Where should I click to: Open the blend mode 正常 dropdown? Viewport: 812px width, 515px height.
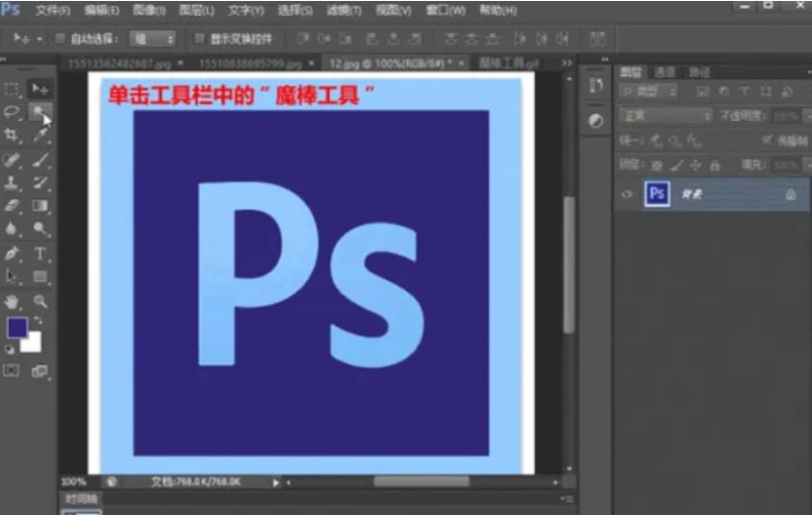click(664, 116)
